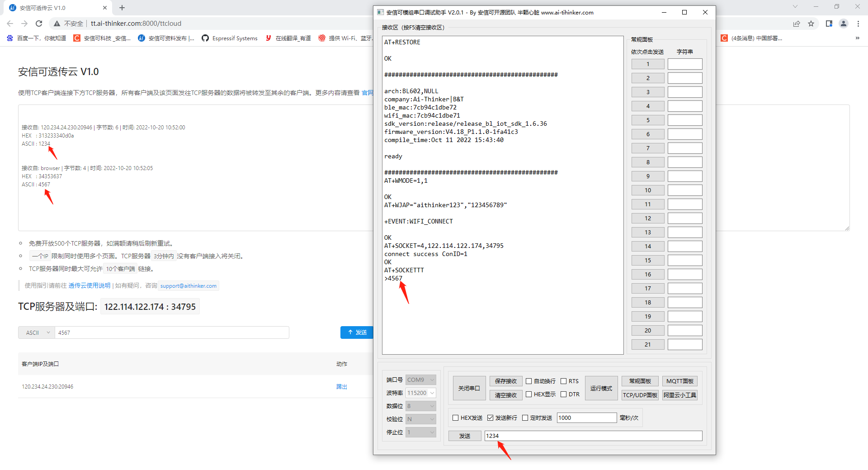This screenshot has height=470, width=868.
Task: Switch to TCP/UDP面板
Action: pyautogui.click(x=640, y=395)
